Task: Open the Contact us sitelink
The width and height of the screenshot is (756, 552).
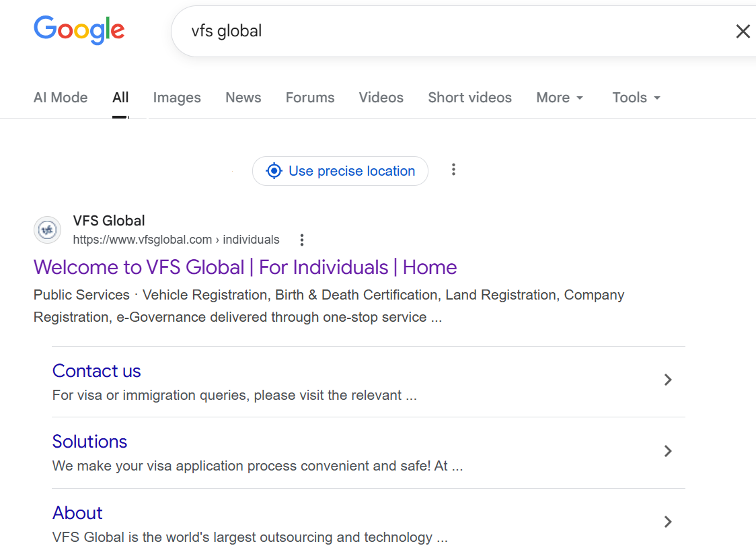Action: 96,370
